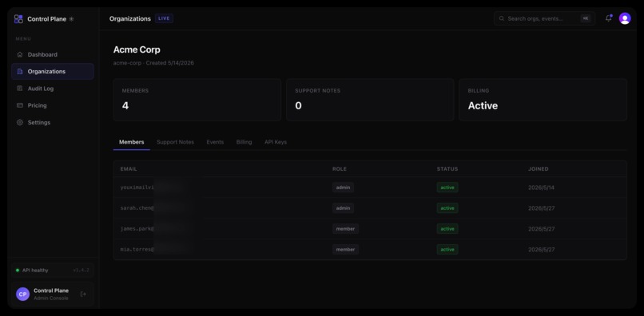644x316 pixels.
Task: Click the API healthy status indicator
Action: (32, 271)
